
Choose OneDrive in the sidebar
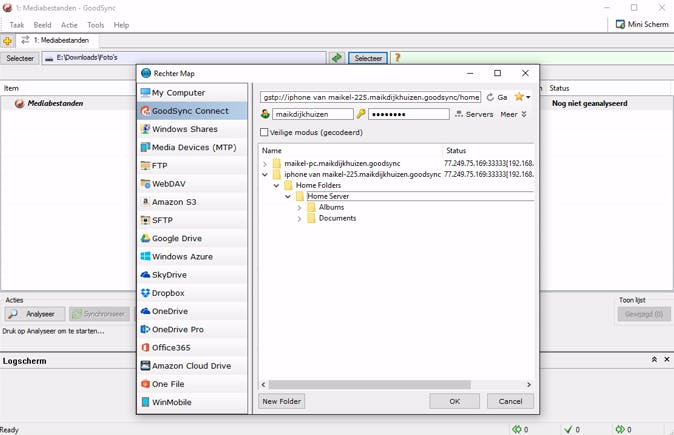pyautogui.click(x=193, y=311)
